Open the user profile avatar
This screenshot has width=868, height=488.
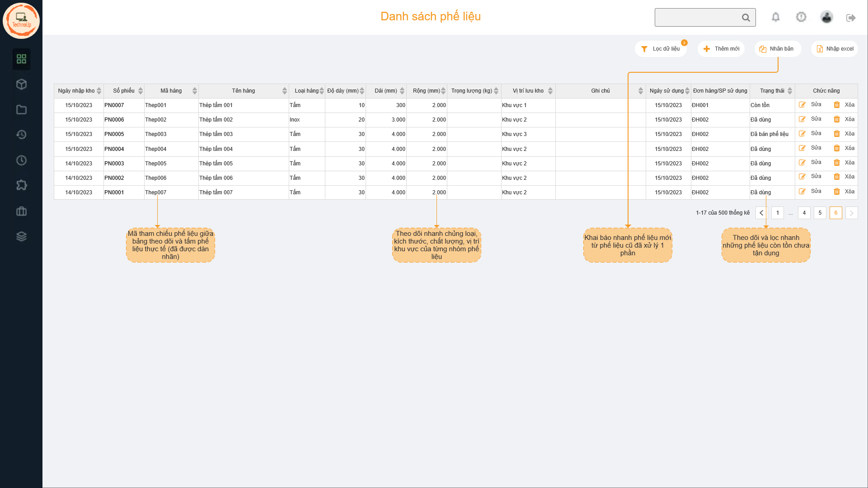tap(826, 17)
